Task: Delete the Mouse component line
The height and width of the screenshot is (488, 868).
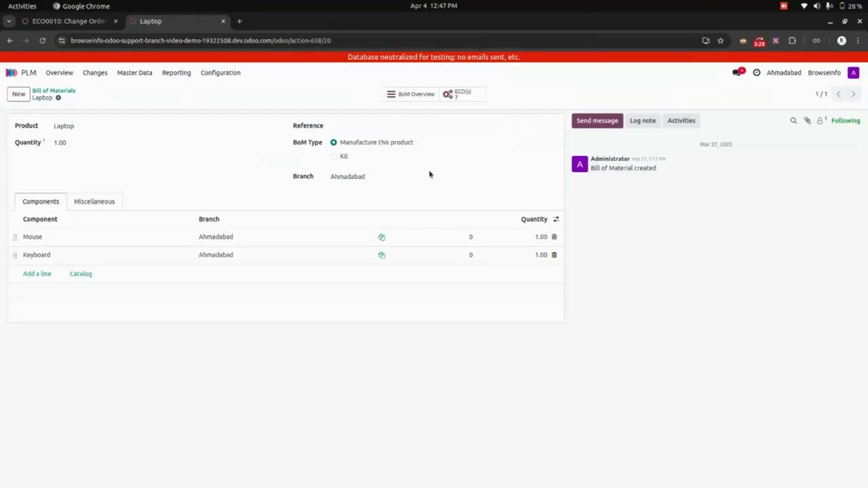Action: click(554, 237)
